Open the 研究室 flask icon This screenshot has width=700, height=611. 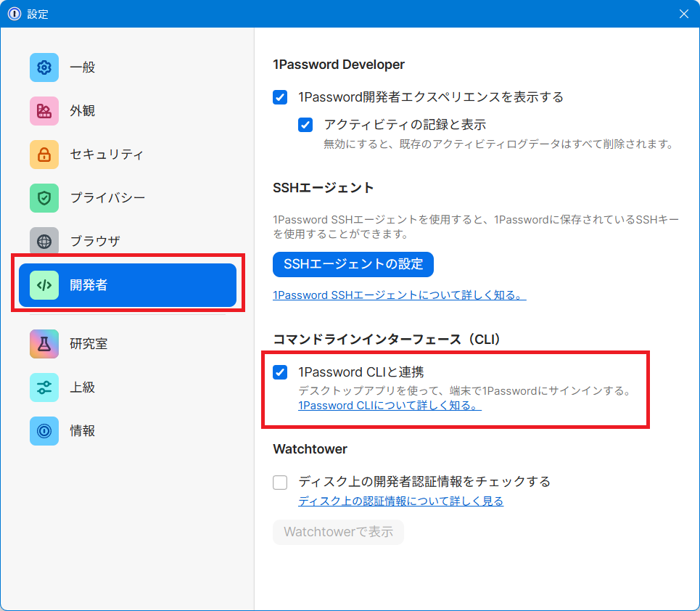click(44, 344)
